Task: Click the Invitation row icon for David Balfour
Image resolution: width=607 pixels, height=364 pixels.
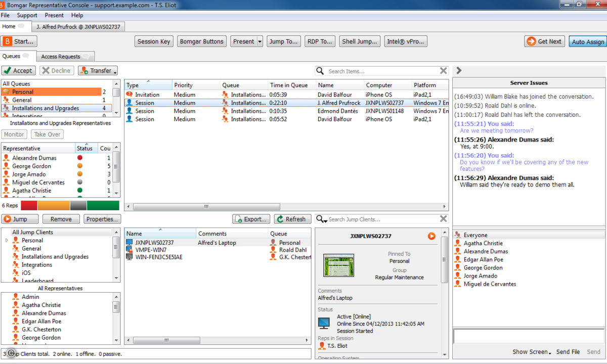Action: tap(129, 95)
